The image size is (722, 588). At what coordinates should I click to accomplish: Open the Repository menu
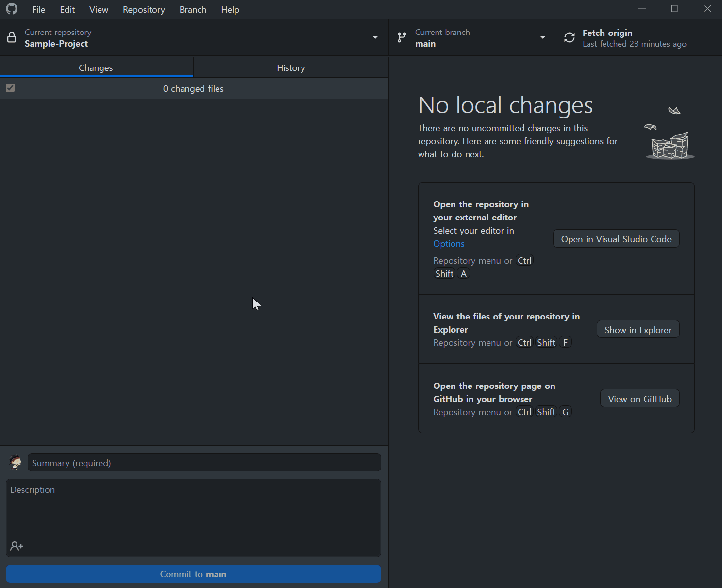(144, 10)
